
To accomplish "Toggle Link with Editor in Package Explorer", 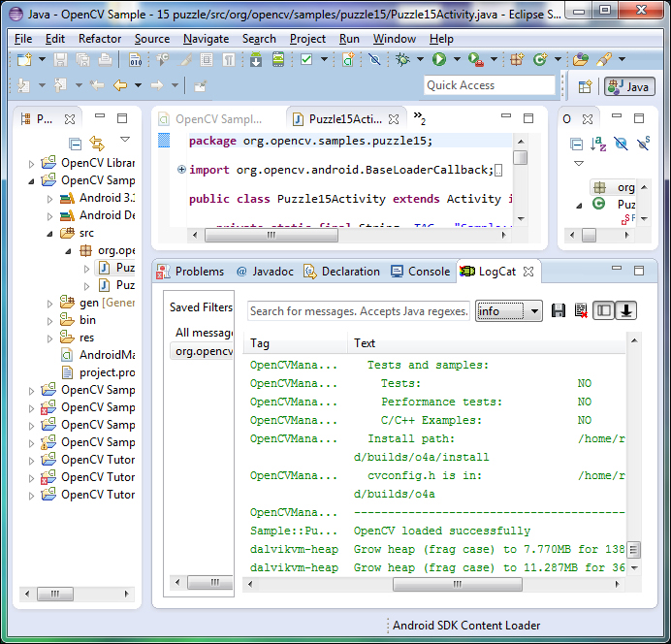I will [97, 143].
